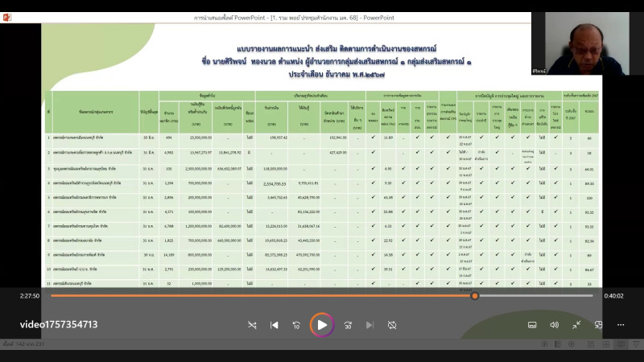
Task: Click the table cell 118,000,000.00
Action: point(275,169)
